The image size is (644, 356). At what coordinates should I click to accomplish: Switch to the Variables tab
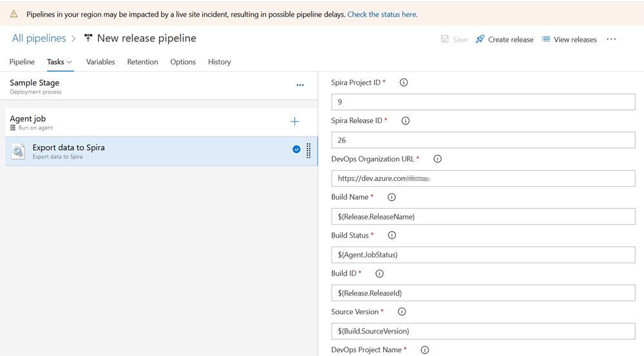tap(100, 62)
